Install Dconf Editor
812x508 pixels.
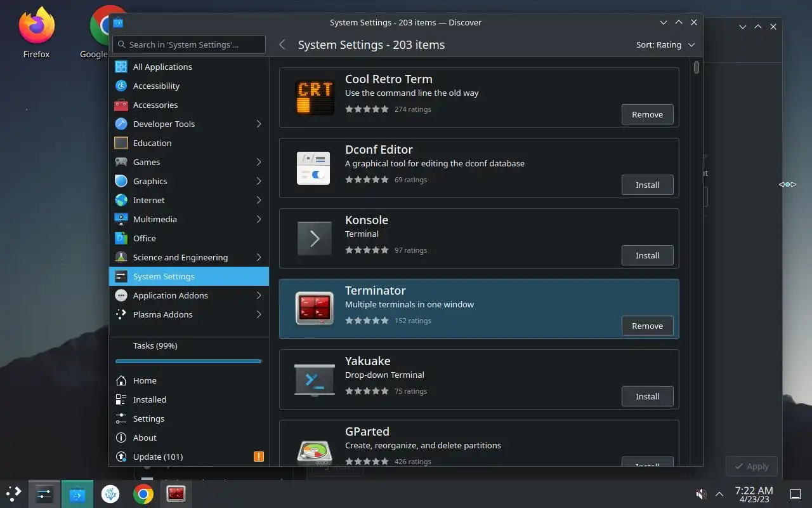(x=647, y=185)
